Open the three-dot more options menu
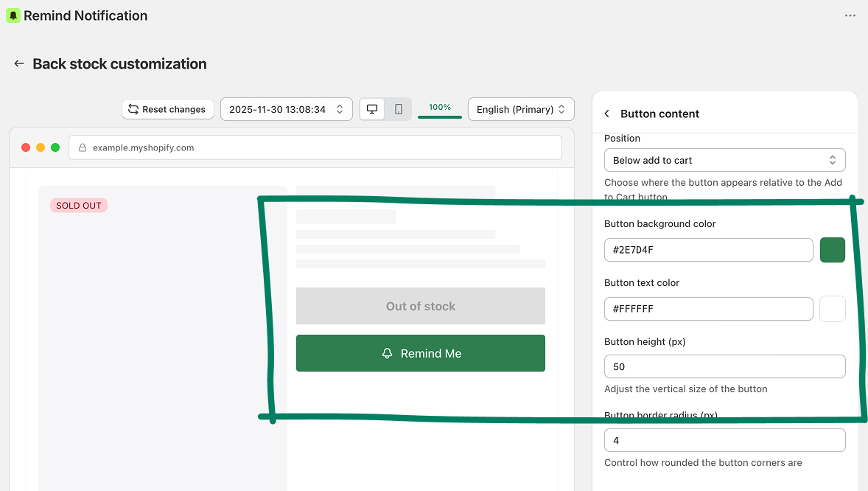The width and height of the screenshot is (868, 491). [850, 15]
